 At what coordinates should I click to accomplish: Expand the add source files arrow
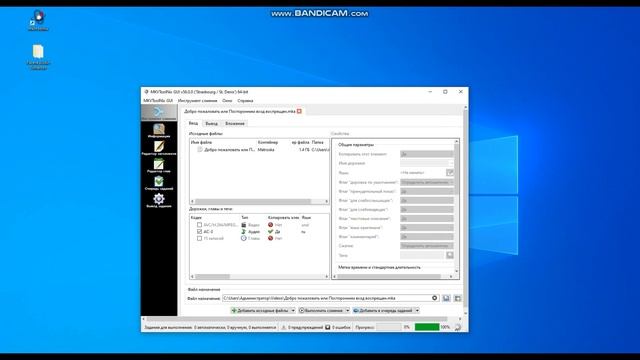293,311
